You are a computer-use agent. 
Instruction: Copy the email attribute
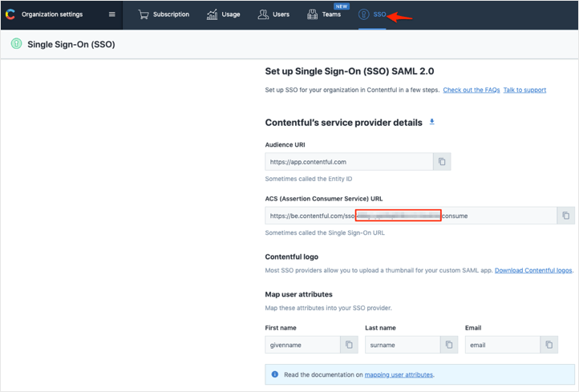point(549,345)
